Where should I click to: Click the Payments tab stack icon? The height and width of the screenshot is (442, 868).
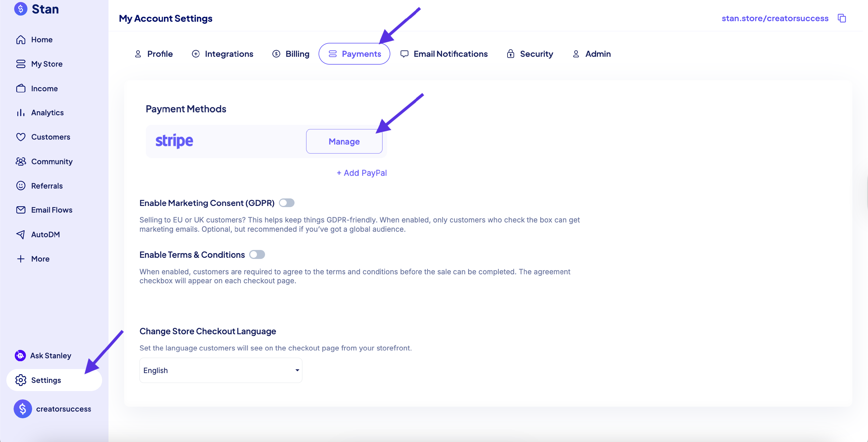tap(332, 54)
